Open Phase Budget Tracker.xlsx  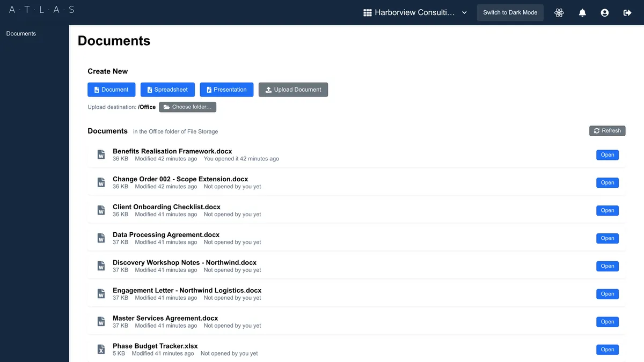(x=608, y=350)
